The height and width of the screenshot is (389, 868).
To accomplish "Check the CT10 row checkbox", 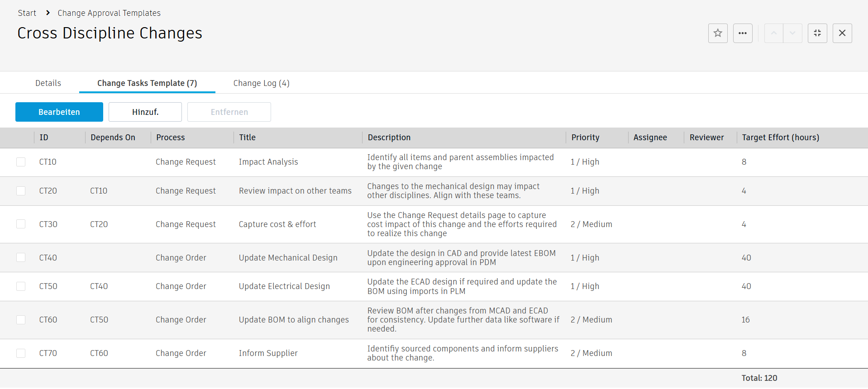I will (x=21, y=162).
